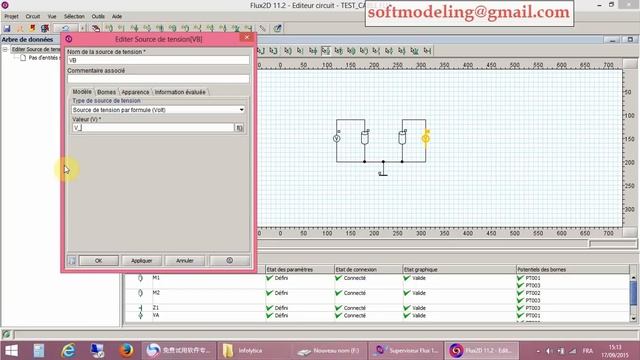640x360 pixels.
Task: Click the pencil wire tool icon
Action: coord(262,28)
